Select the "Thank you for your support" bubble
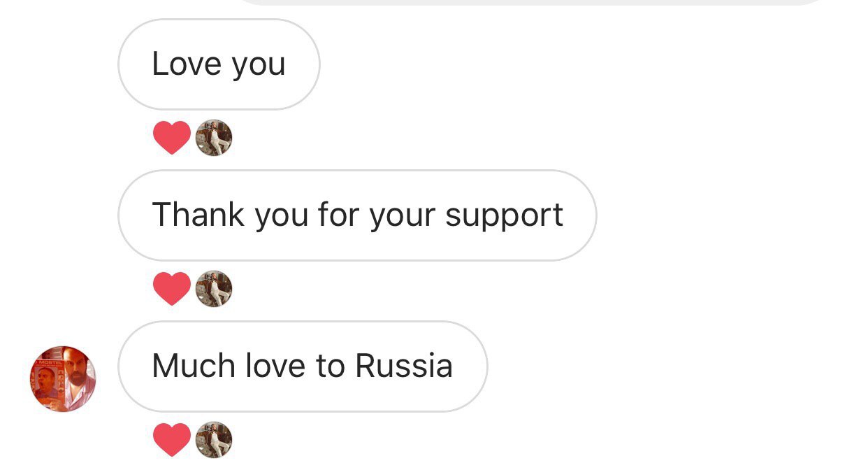The height and width of the screenshot is (463, 868). (357, 215)
